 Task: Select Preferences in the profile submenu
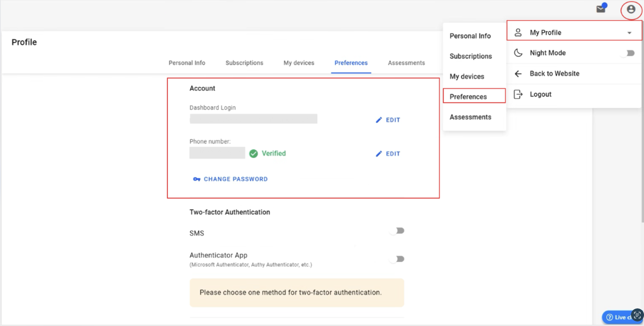coord(468,97)
